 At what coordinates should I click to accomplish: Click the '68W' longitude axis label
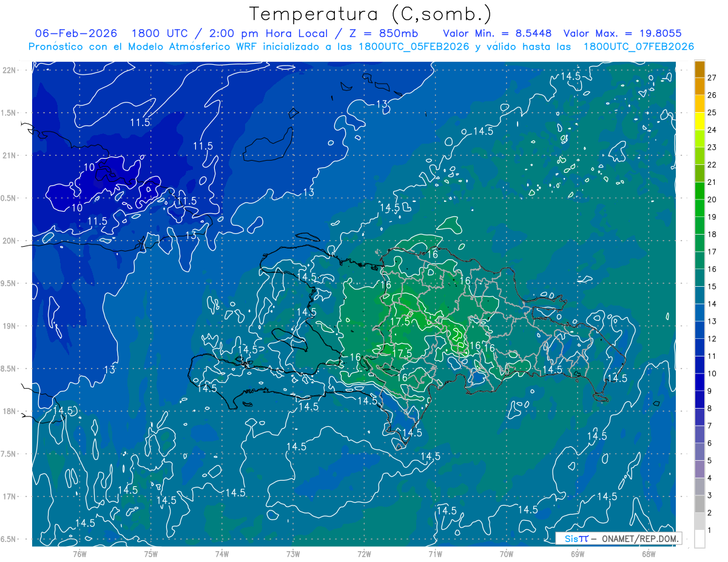tap(649, 554)
